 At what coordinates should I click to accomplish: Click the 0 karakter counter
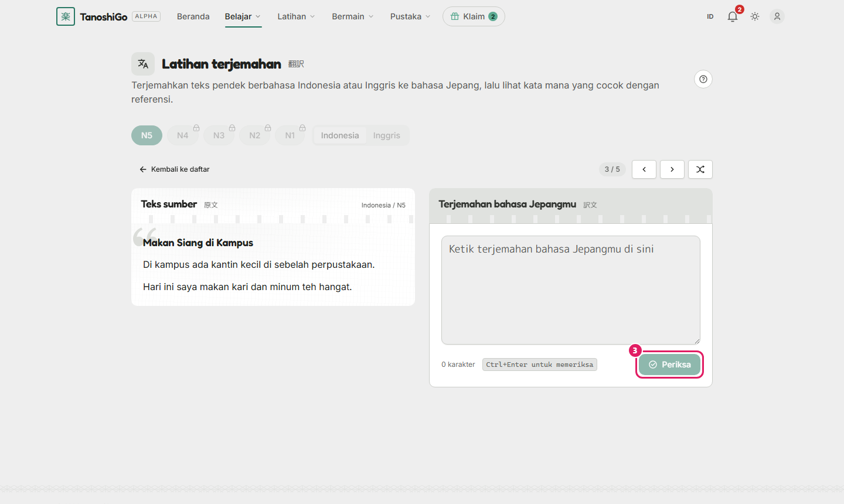coord(458,365)
